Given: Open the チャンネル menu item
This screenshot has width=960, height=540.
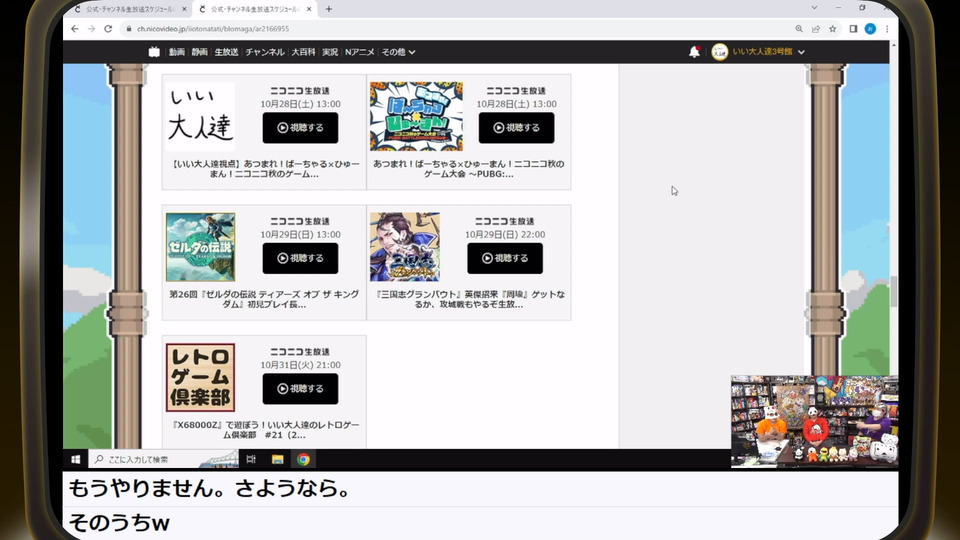Looking at the screenshot, I should coord(264,52).
